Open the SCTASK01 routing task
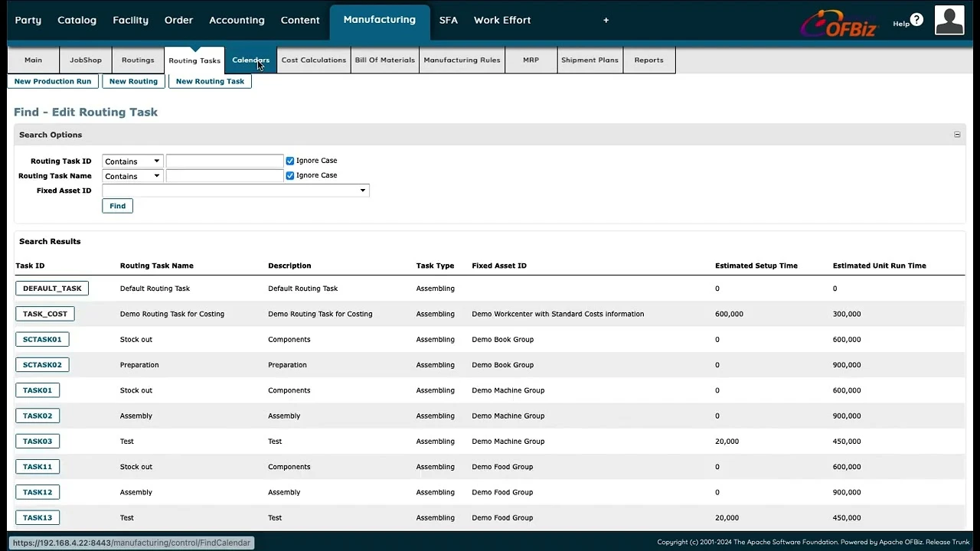The image size is (980, 551). tap(42, 339)
